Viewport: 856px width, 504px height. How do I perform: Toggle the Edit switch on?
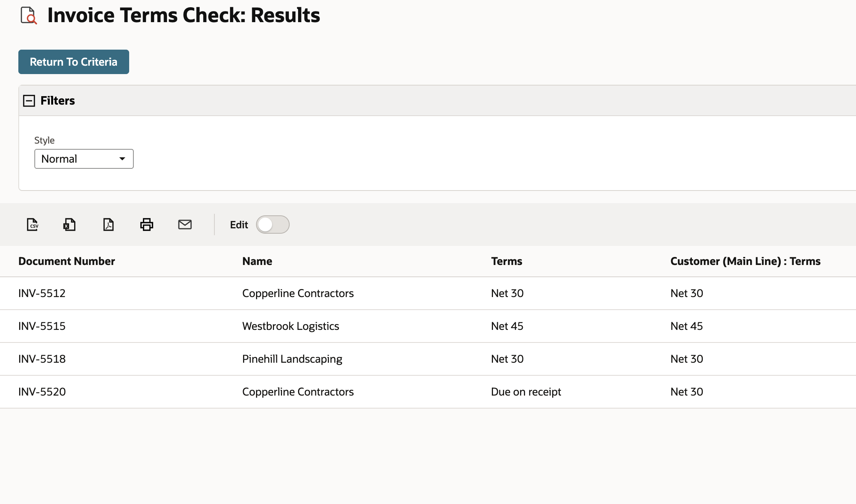(x=272, y=225)
